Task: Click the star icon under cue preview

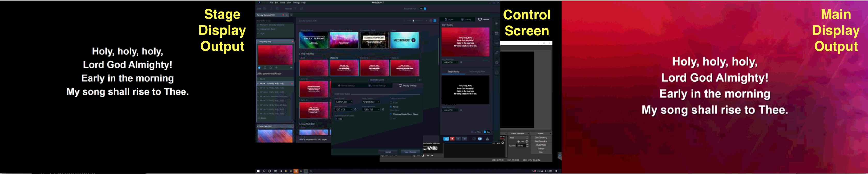Action: [270, 68]
